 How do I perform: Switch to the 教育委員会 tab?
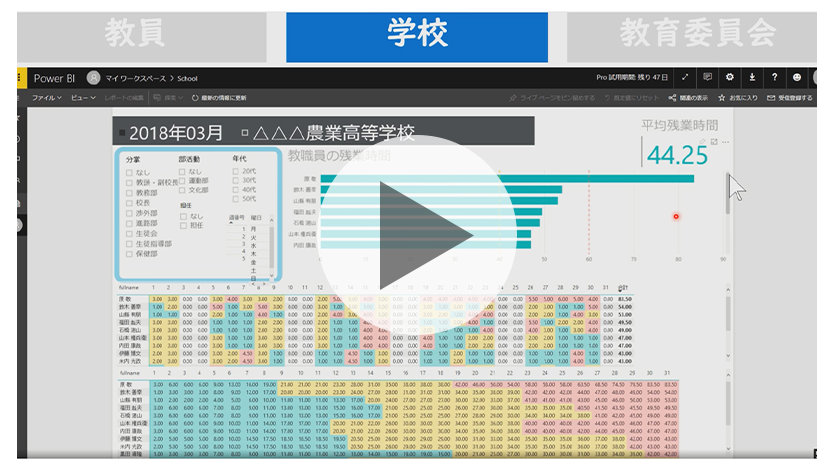(697, 34)
